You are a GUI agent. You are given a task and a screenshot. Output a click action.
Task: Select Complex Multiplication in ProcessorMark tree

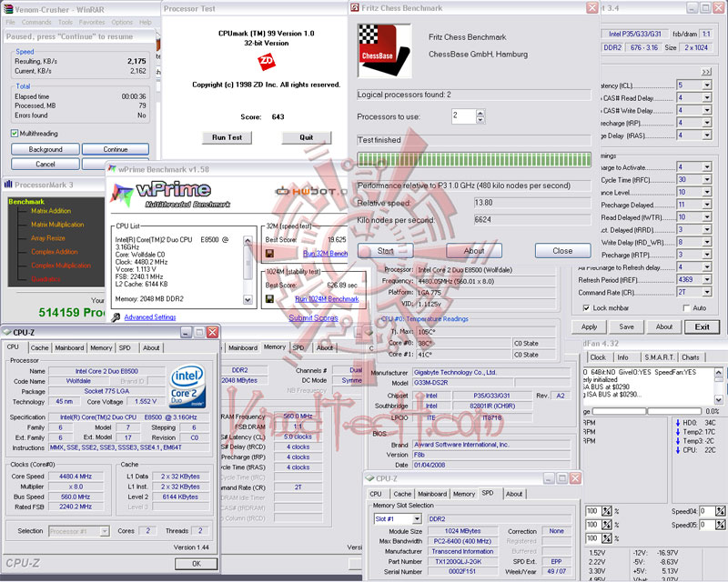[x=61, y=266]
